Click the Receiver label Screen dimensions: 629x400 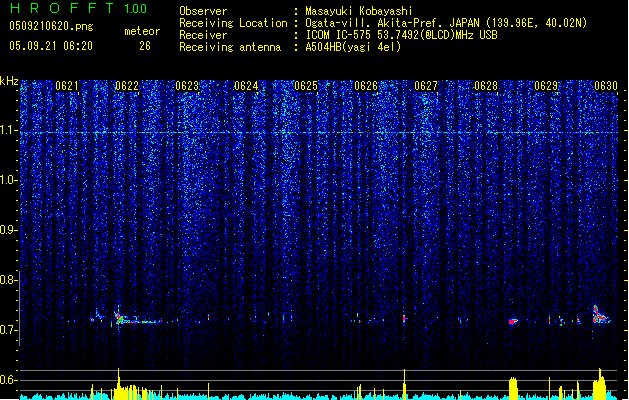click(203, 35)
